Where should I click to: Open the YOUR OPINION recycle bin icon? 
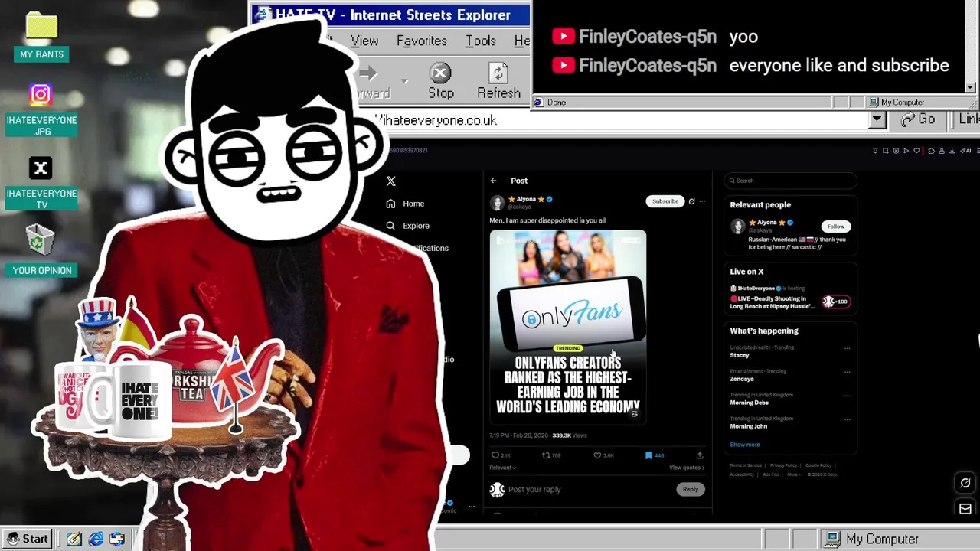[x=40, y=240]
